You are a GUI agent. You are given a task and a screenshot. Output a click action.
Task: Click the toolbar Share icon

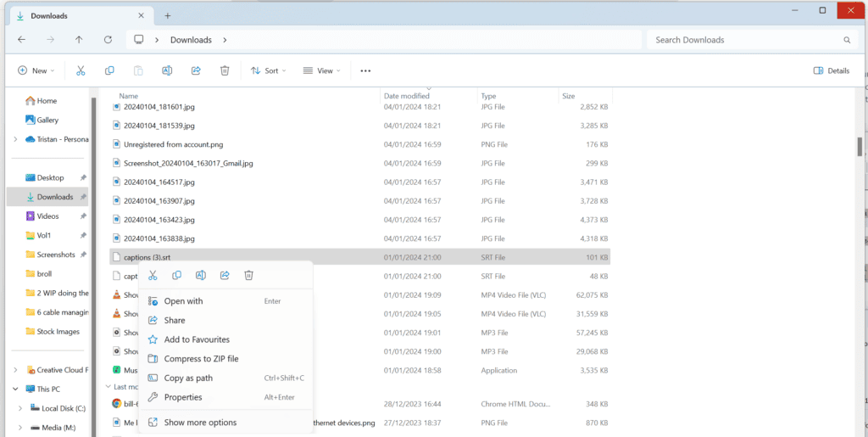click(196, 70)
